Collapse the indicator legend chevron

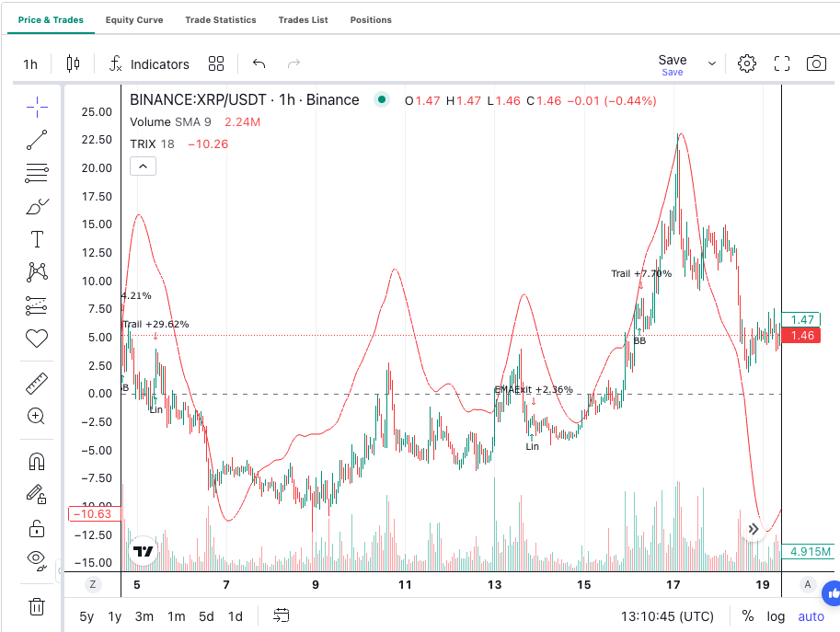click(143, 167)
